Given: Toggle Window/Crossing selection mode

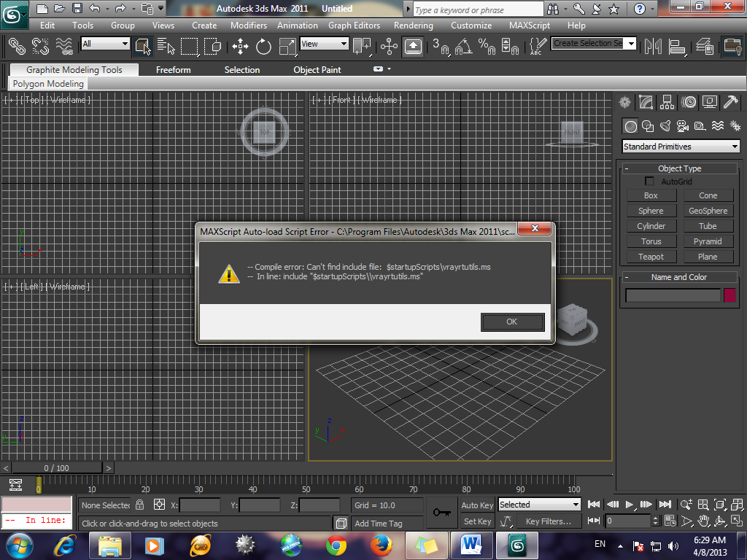Looking at the screenshot, I should click(x=212, y=46).
